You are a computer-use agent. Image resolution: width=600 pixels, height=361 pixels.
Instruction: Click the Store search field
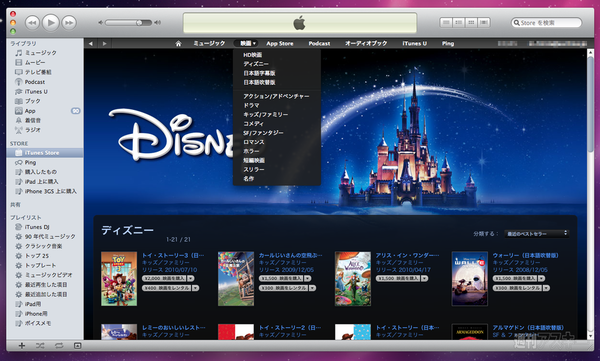546,23
